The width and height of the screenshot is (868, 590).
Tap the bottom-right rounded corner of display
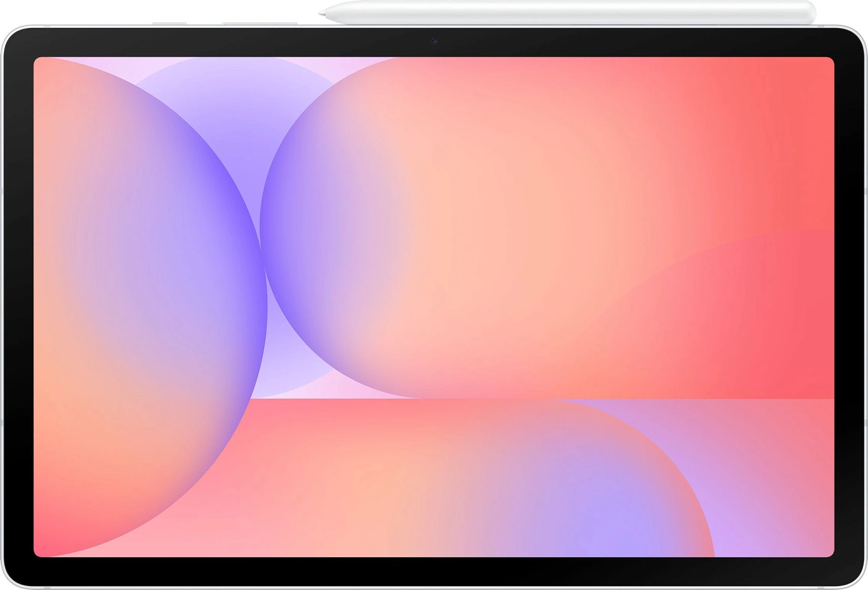tap(829, 552)
